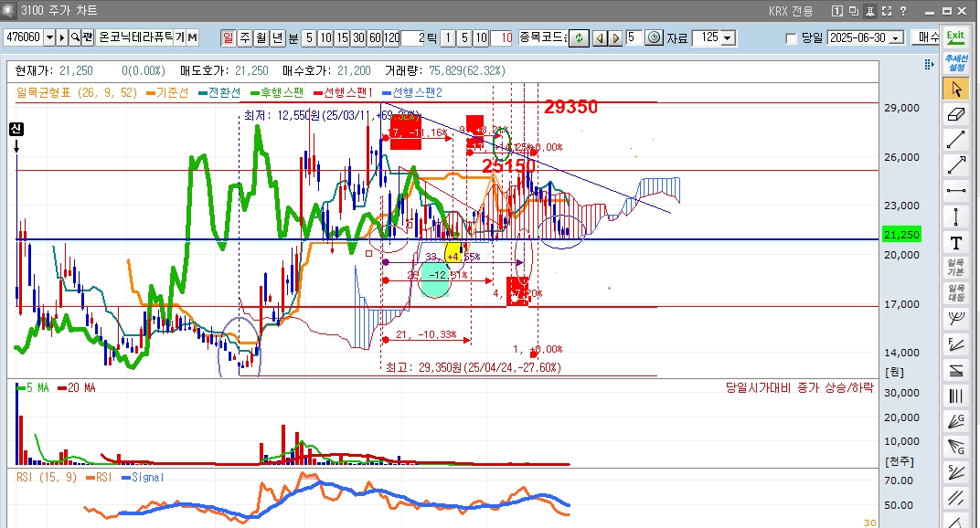The image size is (980, 528).
Task: Select the speed line S tool
Action: (955, 471)
